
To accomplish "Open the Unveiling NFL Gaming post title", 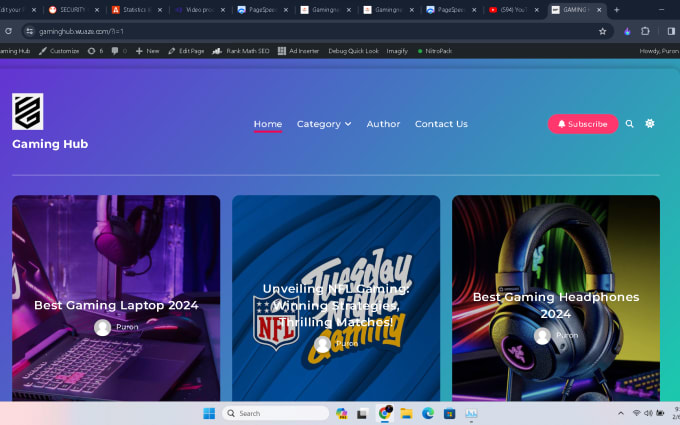I will coord(336,305).
